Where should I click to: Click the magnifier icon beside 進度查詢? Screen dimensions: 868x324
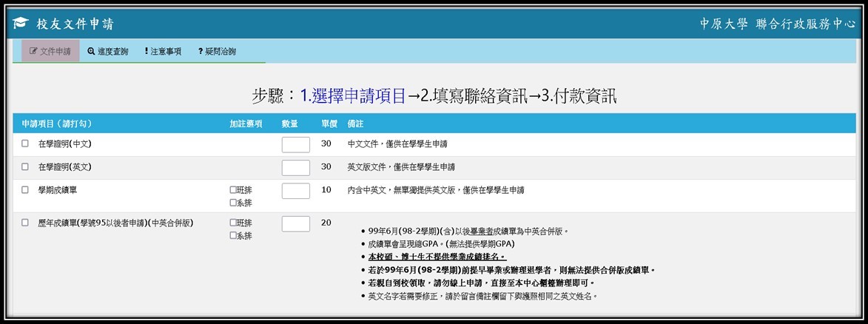(x=91, y=51)
